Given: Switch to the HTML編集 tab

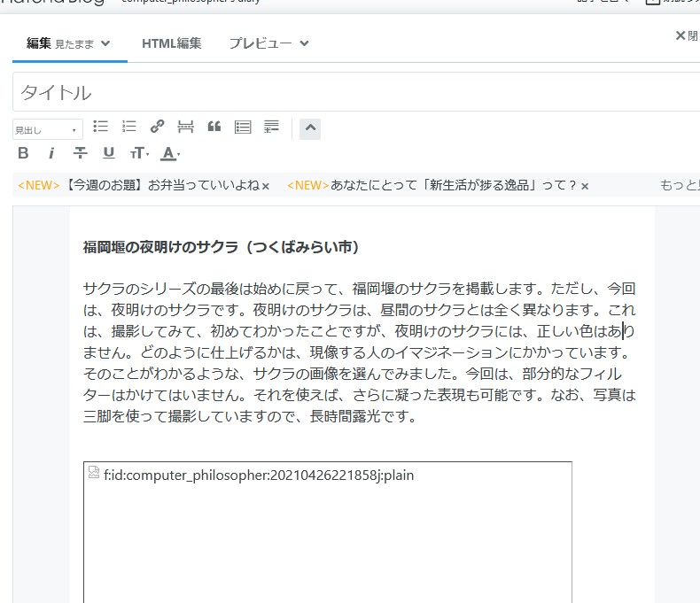Looking at the screenshot, I should (x=171, y=43).
